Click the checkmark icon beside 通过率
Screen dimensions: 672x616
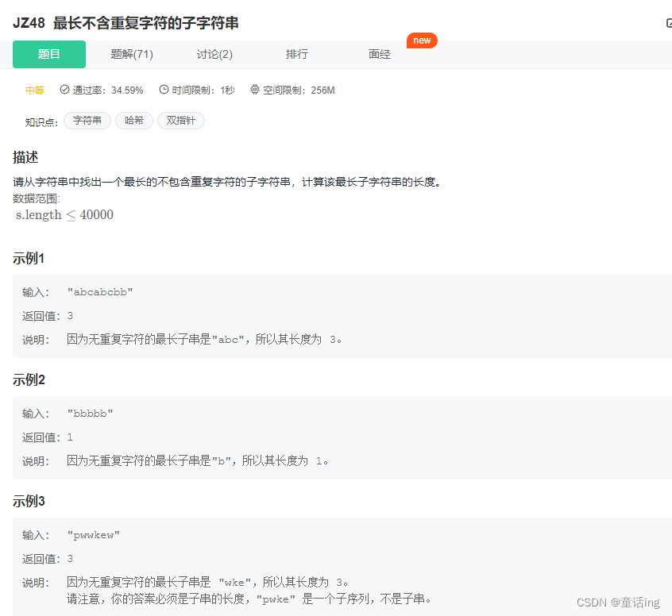[64, 90]
